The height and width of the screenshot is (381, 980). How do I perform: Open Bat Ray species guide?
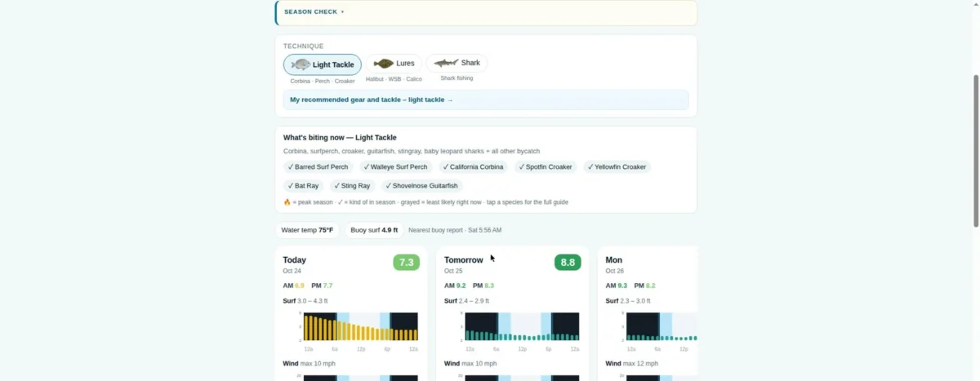(x=303, y=186)
